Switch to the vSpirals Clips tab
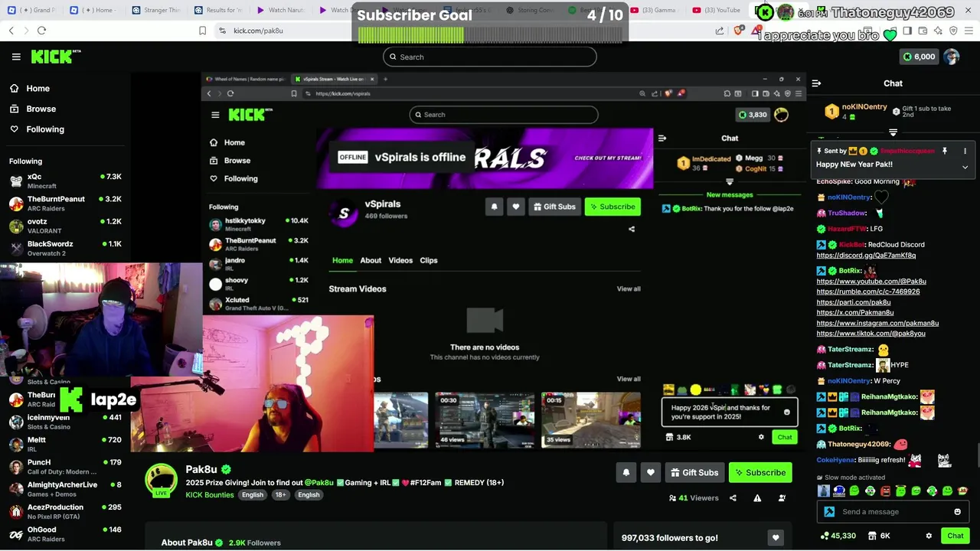The image size is (980, 551). pos(429,260)
